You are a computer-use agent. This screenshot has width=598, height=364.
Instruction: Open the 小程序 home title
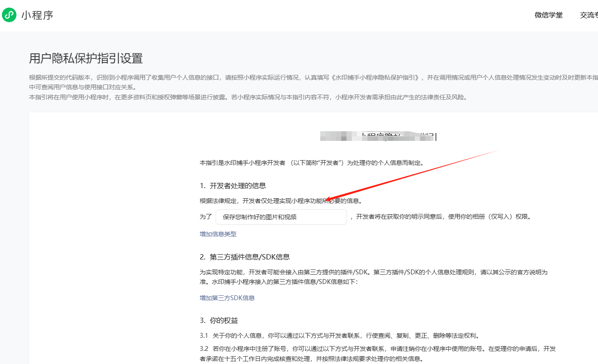pyautogui.click(x=37, y=15)
